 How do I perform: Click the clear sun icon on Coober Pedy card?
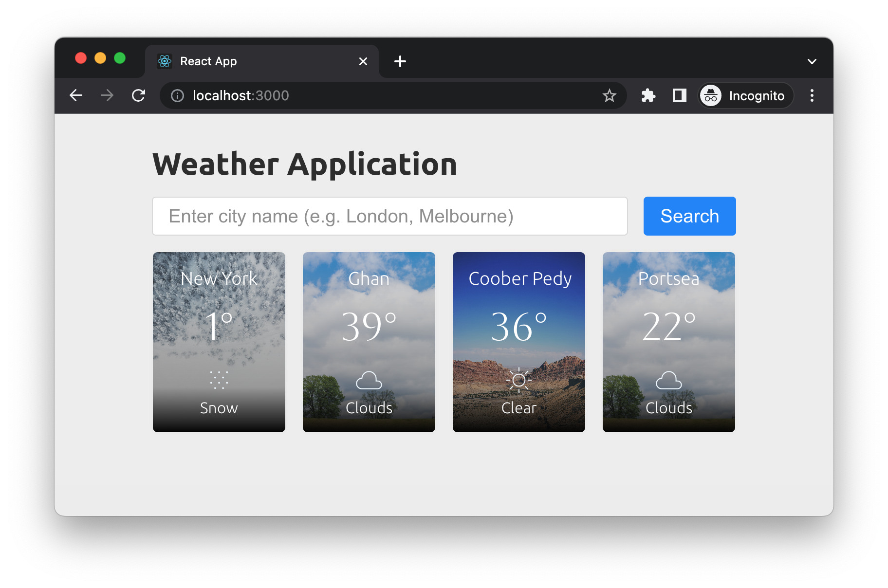point(518,380)
